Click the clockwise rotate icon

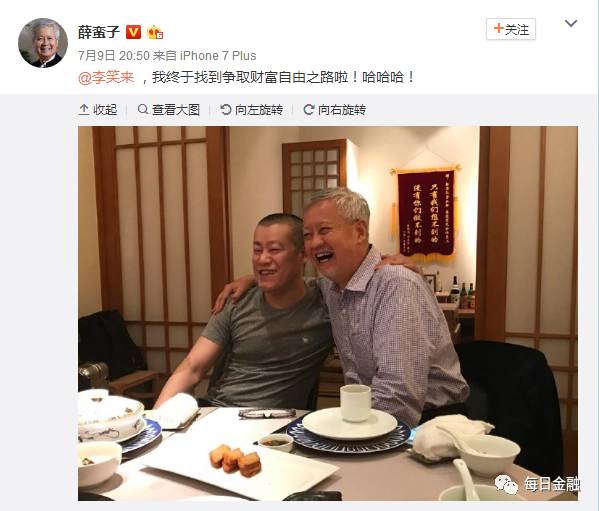(x=309, y=110)
